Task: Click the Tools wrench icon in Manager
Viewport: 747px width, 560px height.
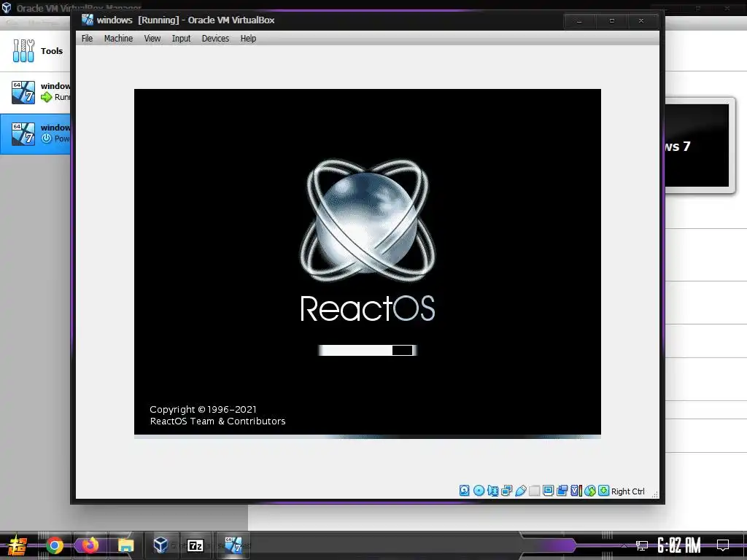Action: (x=23, y=50)
